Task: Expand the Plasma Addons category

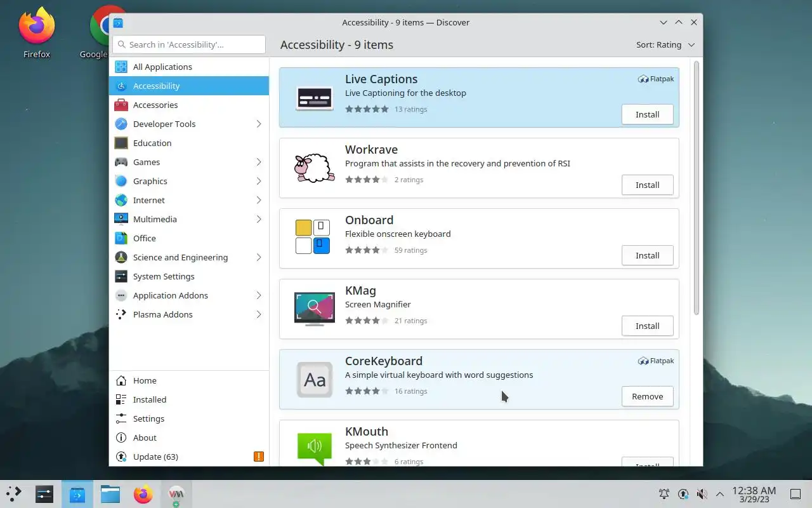Action: click(x=259, y=314)
